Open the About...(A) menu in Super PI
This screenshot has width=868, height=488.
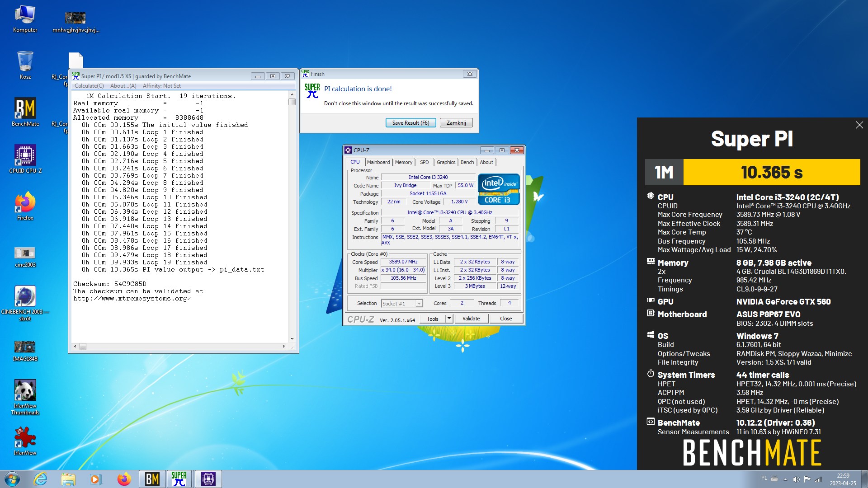click(123, 86)
